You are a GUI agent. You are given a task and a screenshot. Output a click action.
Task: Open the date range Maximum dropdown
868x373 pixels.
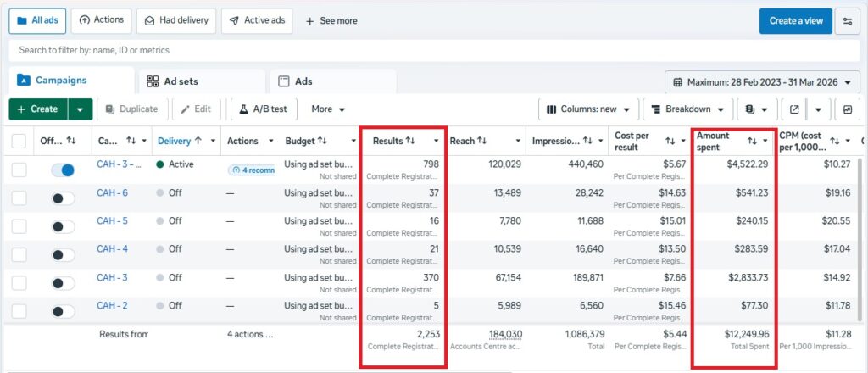tap(762, 82)
